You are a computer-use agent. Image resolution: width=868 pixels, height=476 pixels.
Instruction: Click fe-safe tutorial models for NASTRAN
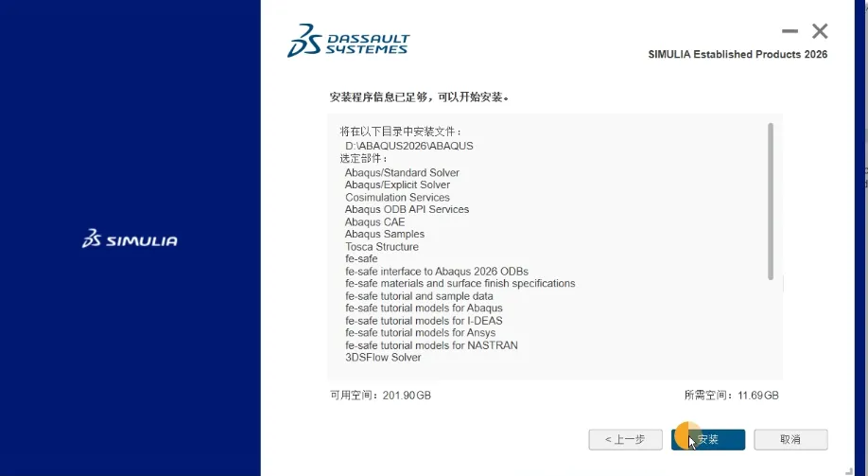(431, 345)
